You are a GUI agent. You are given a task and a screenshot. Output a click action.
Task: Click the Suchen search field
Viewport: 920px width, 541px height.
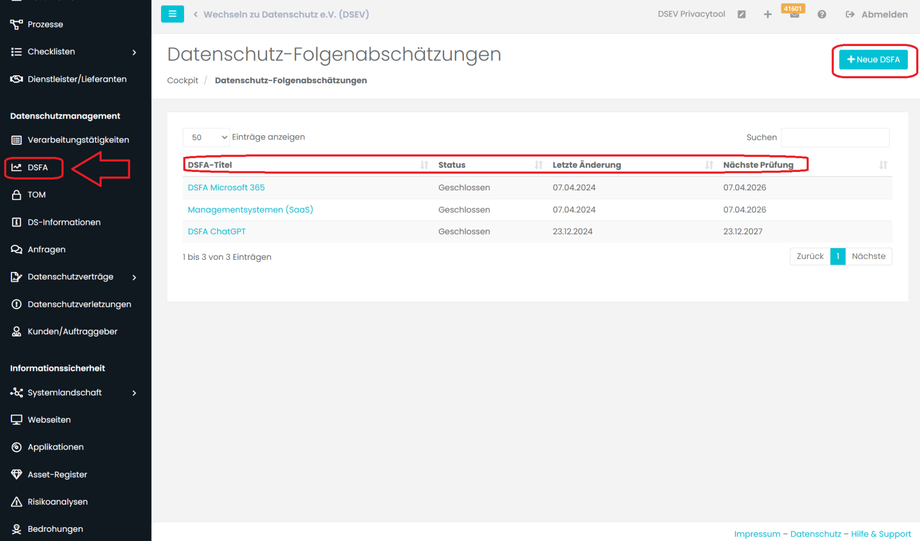coord(834,137)
